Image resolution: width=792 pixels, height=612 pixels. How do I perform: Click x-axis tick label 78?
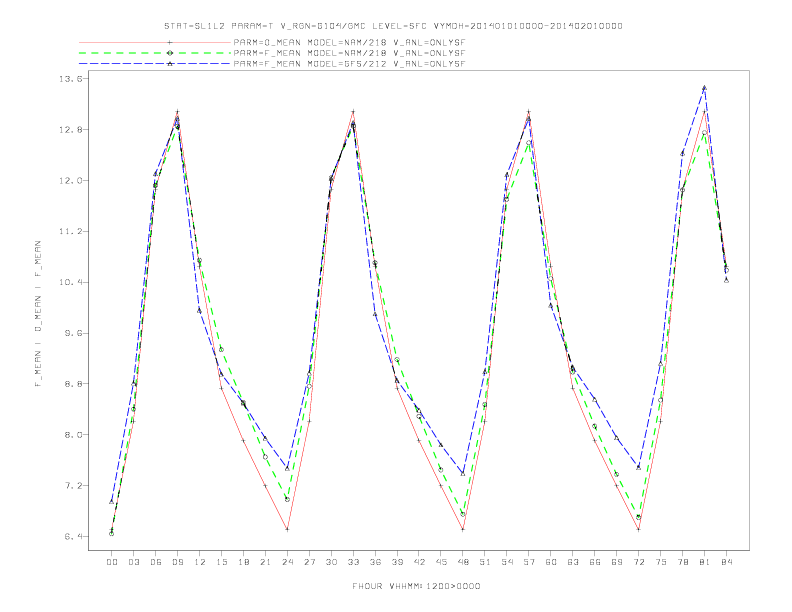[682, 562]
